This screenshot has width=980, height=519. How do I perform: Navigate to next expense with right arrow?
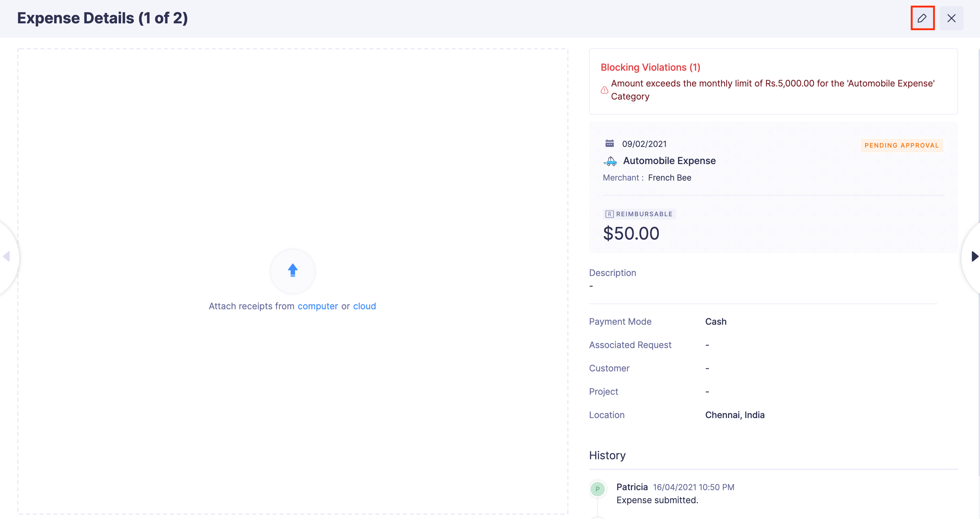[974, 257]
